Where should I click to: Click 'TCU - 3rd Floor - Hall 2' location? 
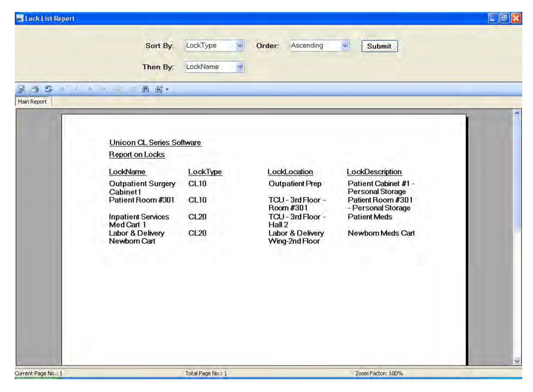(297, 221)
